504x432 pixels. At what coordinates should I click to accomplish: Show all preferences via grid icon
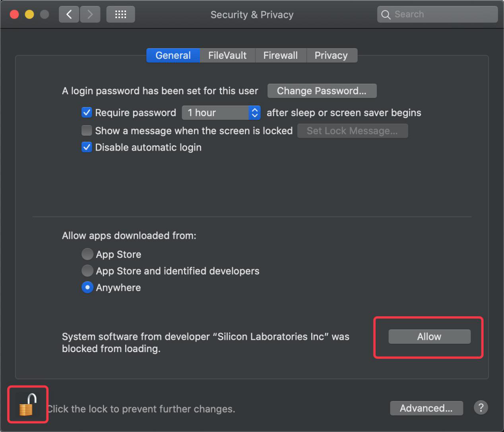pos(120,15)
